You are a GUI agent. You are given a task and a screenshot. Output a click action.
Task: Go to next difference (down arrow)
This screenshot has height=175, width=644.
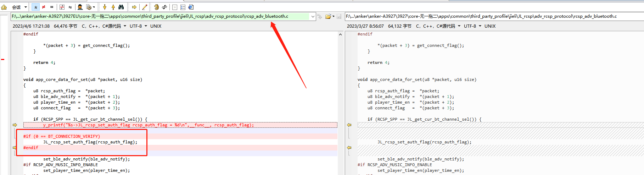coord(105,7)
